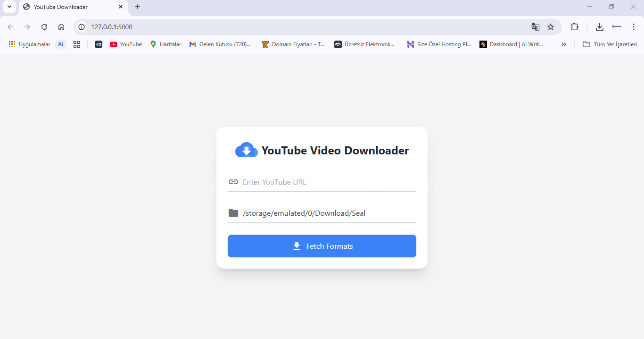The image size is (644, 339).
Task: Open the YouTube bookmark
Action: click(126, 44)
